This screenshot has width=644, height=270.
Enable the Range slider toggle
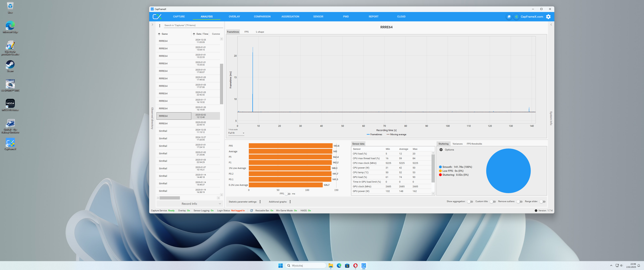click(x=542, y=202)
